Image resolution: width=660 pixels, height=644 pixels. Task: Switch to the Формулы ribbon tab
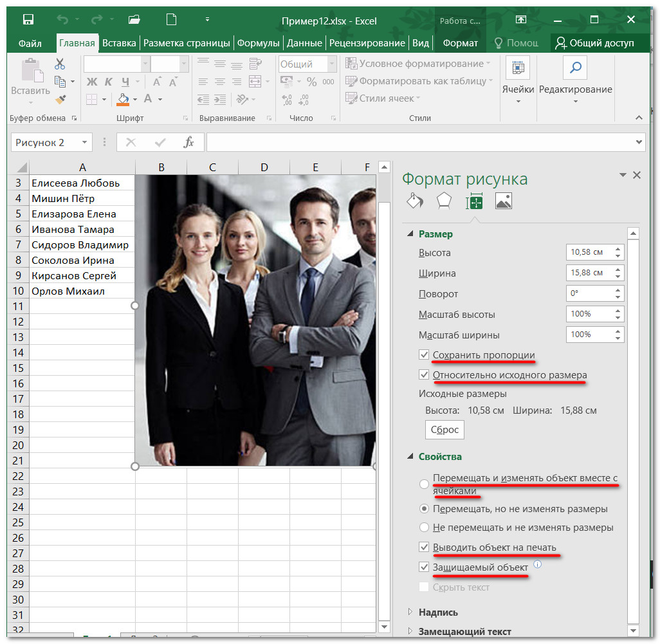(258, 43)
